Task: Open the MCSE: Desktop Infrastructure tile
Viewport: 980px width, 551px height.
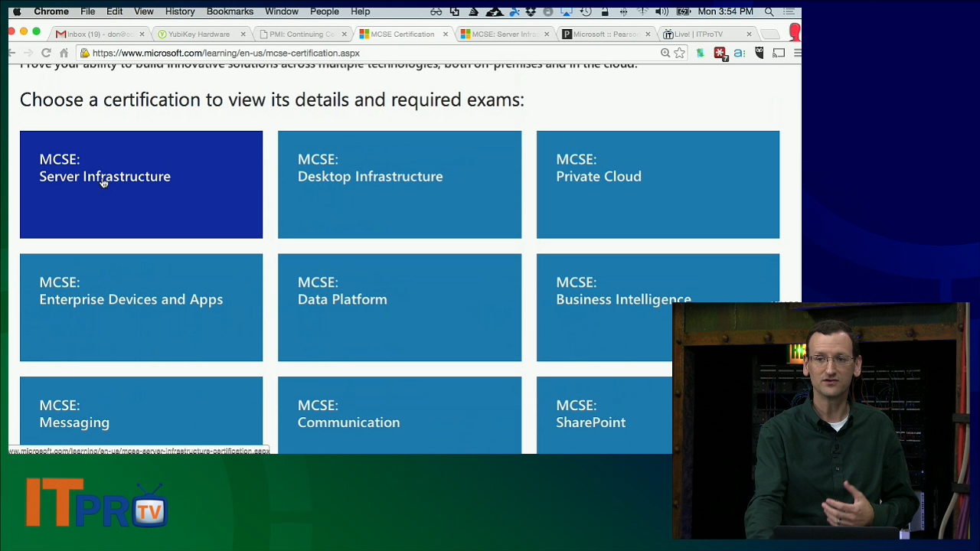Action: coord(400,184)
